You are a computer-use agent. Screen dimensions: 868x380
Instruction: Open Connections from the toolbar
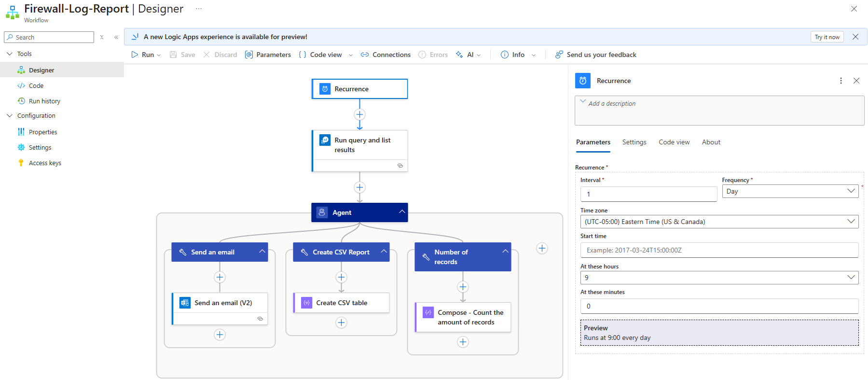[386, 55]
